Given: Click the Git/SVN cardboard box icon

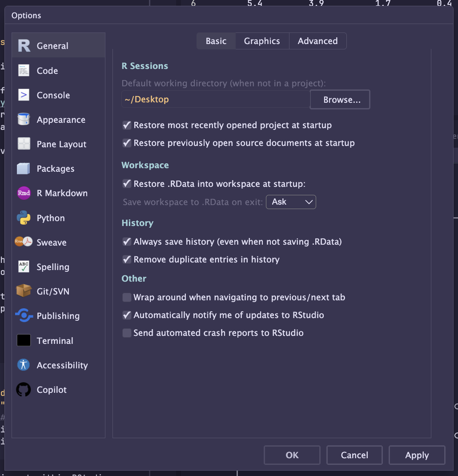Looking at the screenshot, I should coord(24,291).
